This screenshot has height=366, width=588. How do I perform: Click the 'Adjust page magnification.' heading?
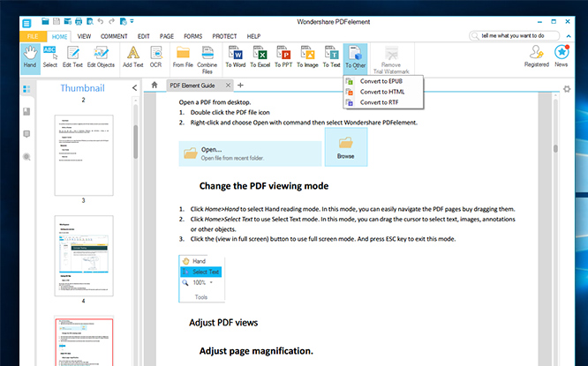(x=256, y=351)
